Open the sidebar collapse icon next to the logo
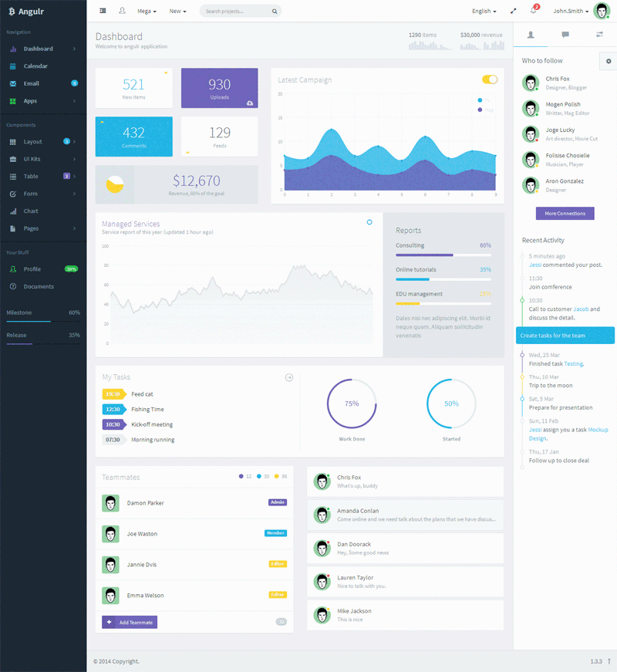Image resolution: width=617 pixels, height=672 pixels. pyautogui.click(x=103, y=11)
